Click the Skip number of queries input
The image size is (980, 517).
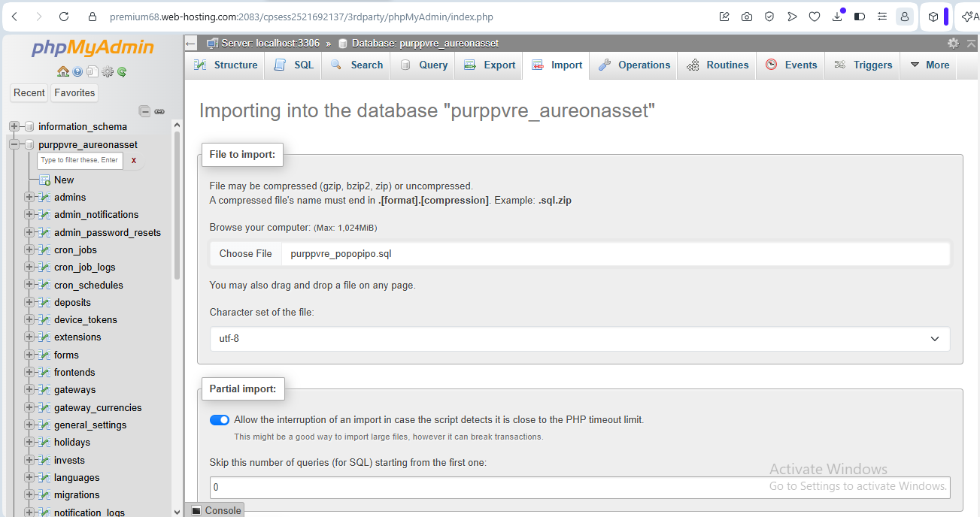coord(580,488)
